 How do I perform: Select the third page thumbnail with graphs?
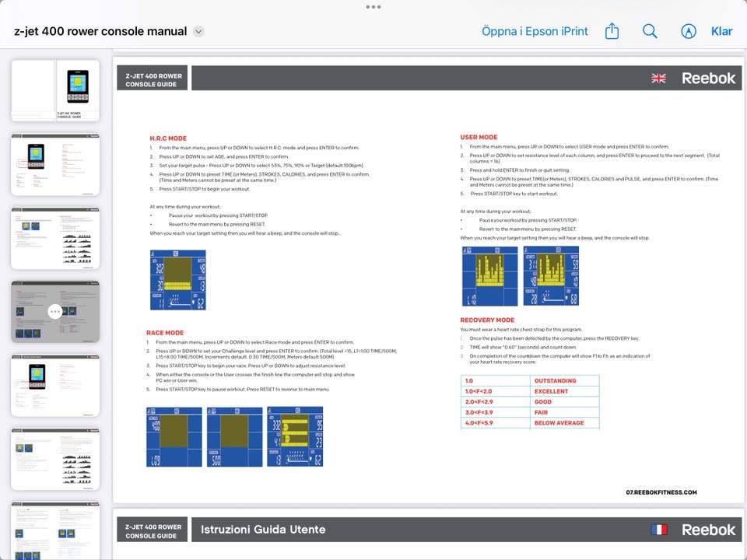[x=55, y=238]
